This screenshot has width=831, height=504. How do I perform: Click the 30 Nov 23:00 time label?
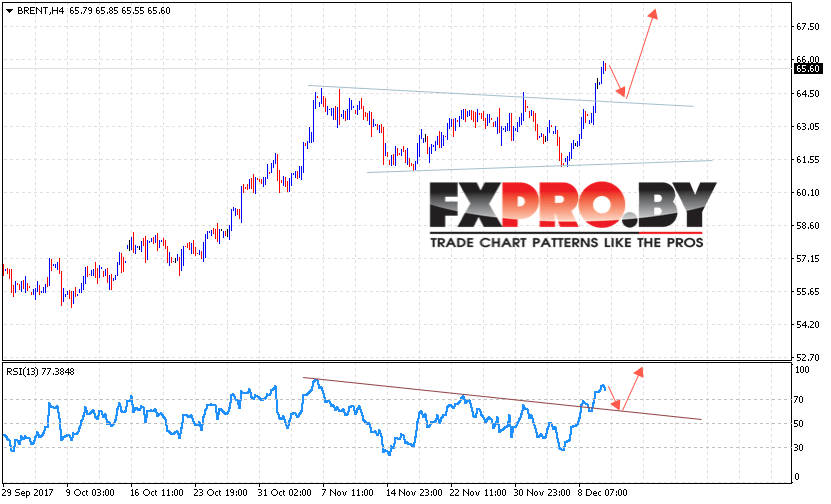(x=542, y=493)
